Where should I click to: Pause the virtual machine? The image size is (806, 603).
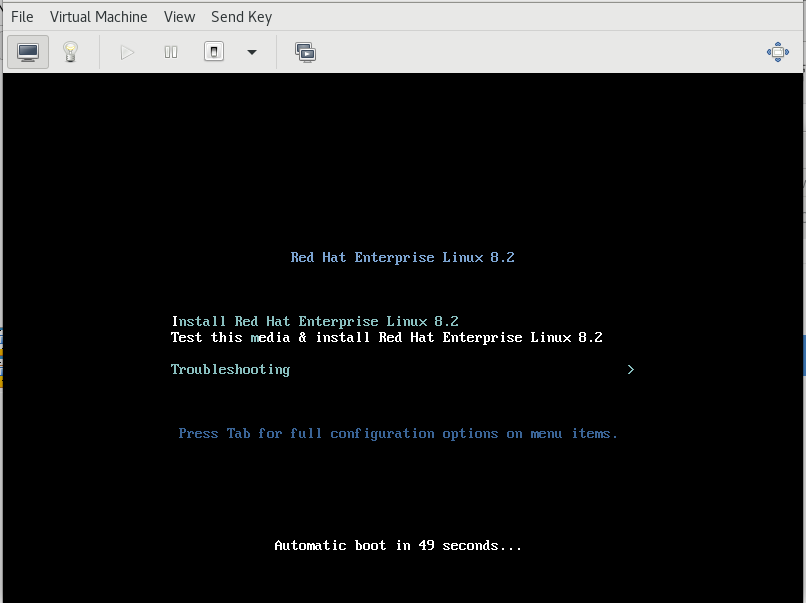(x=171, y=52)
